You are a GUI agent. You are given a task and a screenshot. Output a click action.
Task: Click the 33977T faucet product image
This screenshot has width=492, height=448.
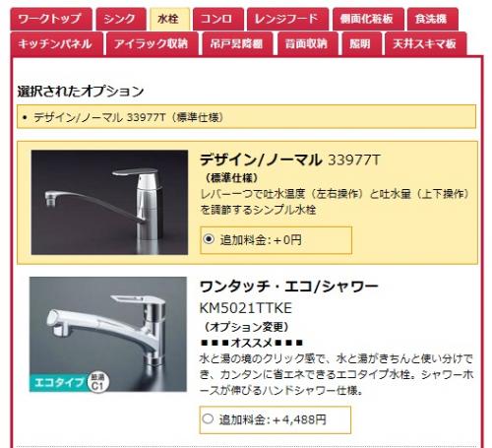coord(109,202)
